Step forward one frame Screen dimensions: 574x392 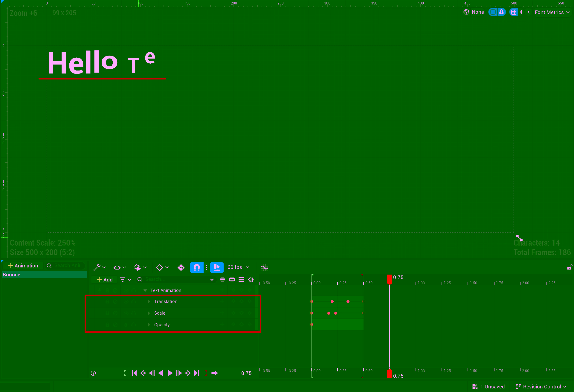point(179,373)
